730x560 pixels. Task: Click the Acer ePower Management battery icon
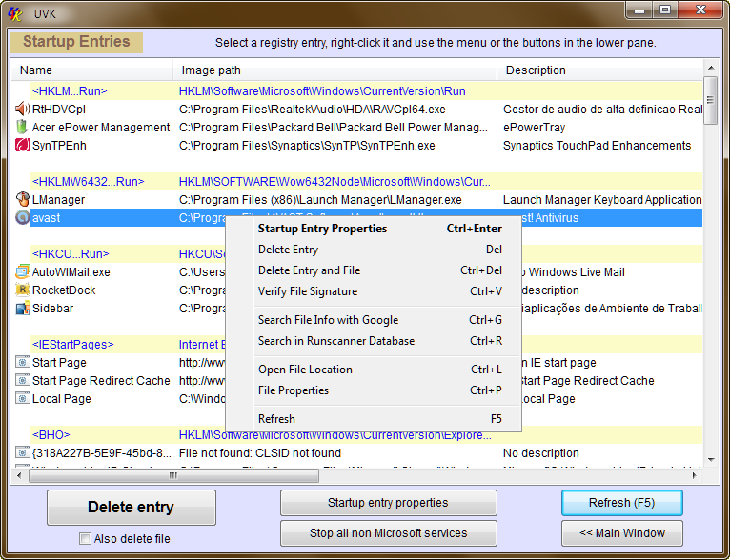click(x=22, y=127)
